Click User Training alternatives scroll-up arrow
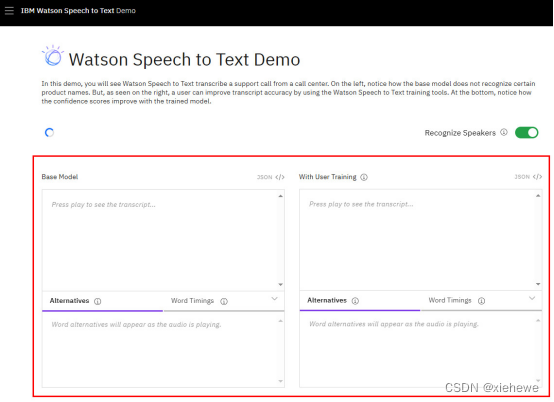Image resolution: width=554 pixels, height=402 pixels. tap(538, 321)
